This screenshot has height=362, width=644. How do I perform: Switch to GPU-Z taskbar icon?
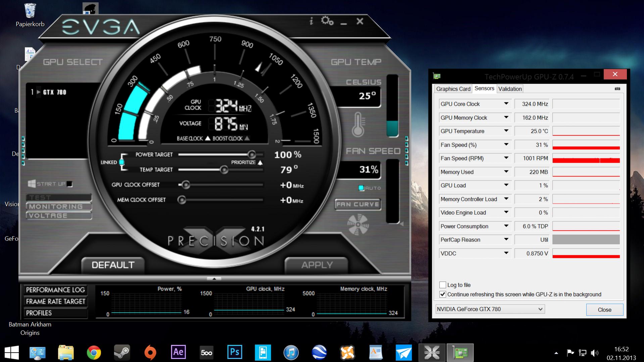460,353
